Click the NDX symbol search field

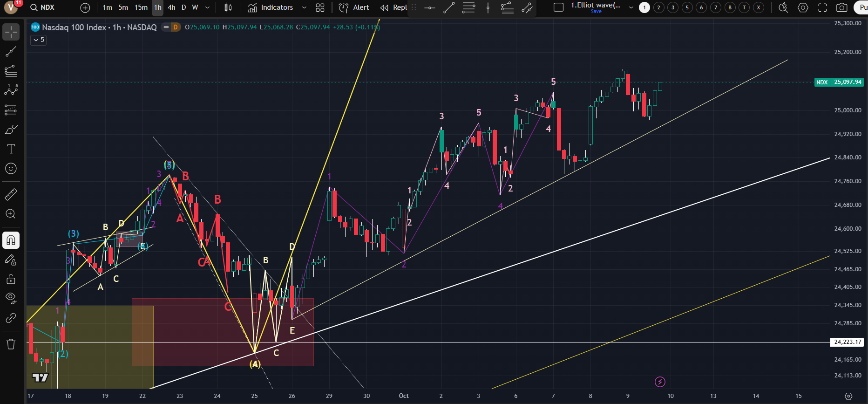[x=47, y=7]
